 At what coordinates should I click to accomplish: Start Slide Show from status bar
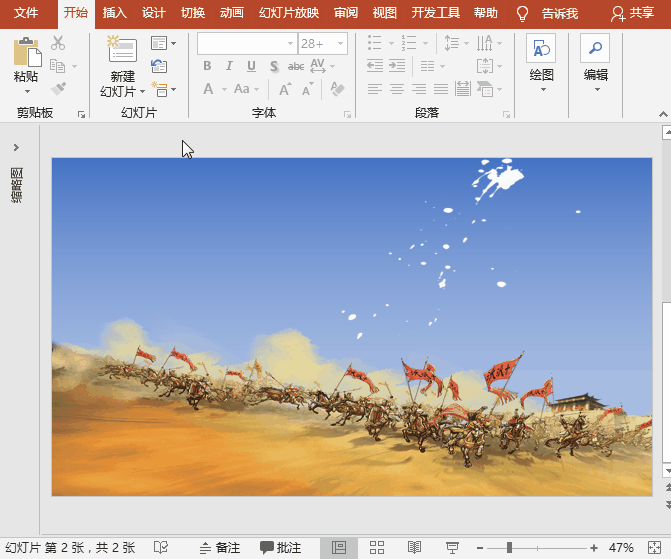[x=452, y=547]
